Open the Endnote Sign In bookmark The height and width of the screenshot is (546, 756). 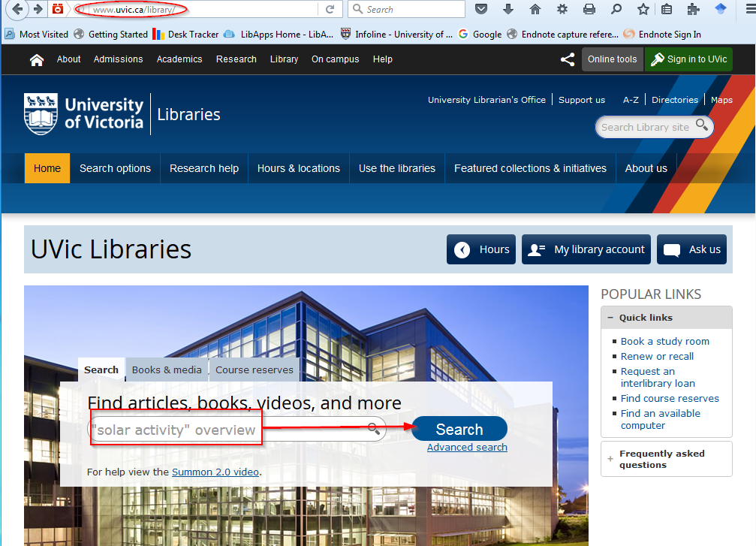662,35
